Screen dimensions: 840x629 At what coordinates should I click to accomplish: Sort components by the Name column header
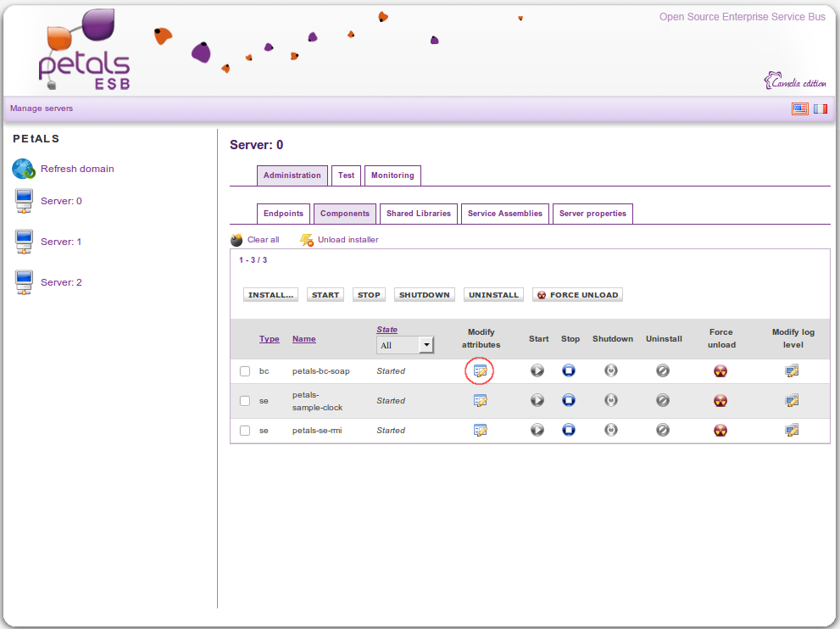pyautogui.click(x=303, y=339)
